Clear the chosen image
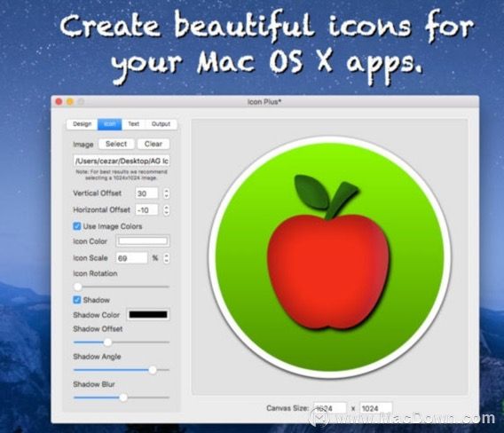This screenshot has height=433, width=504. 154,144
